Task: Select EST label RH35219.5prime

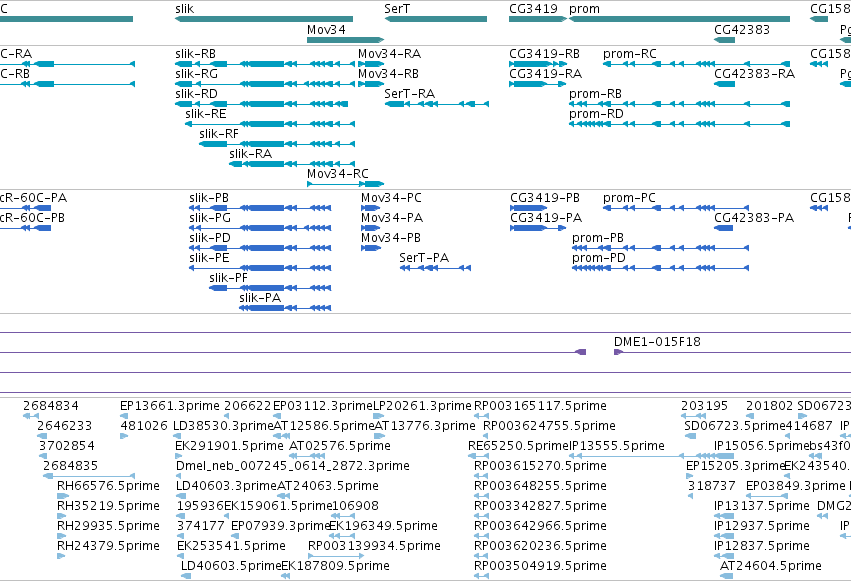Action: 109,506
